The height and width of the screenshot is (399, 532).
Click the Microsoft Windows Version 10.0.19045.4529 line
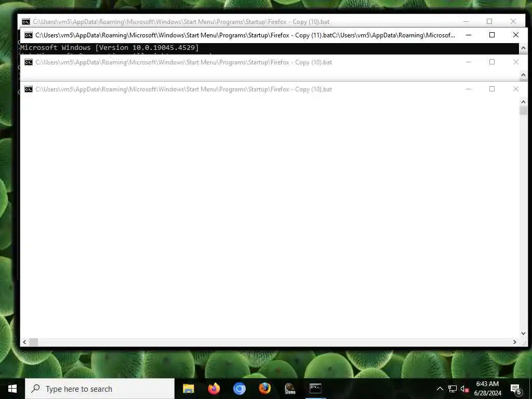(x=109, y=47)
